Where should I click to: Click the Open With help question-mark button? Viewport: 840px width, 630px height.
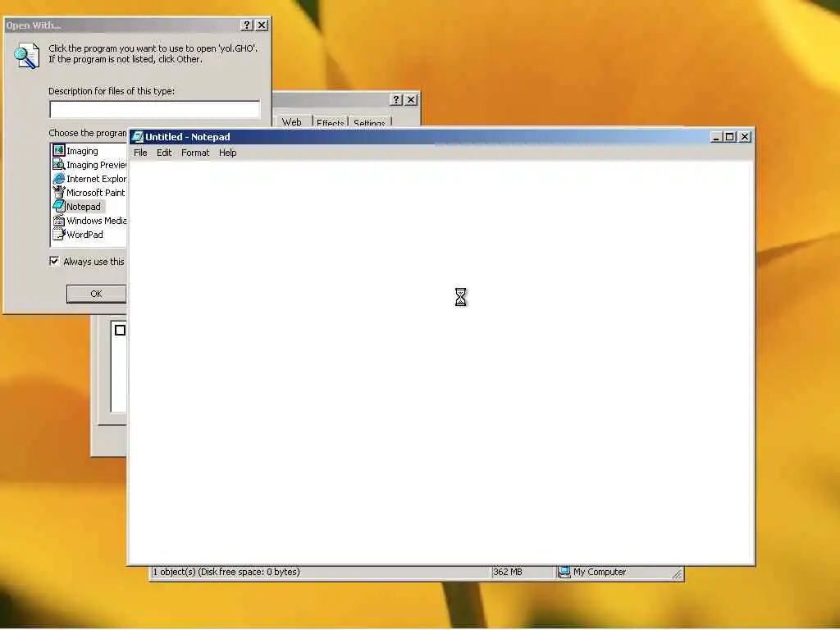[246, 25]
